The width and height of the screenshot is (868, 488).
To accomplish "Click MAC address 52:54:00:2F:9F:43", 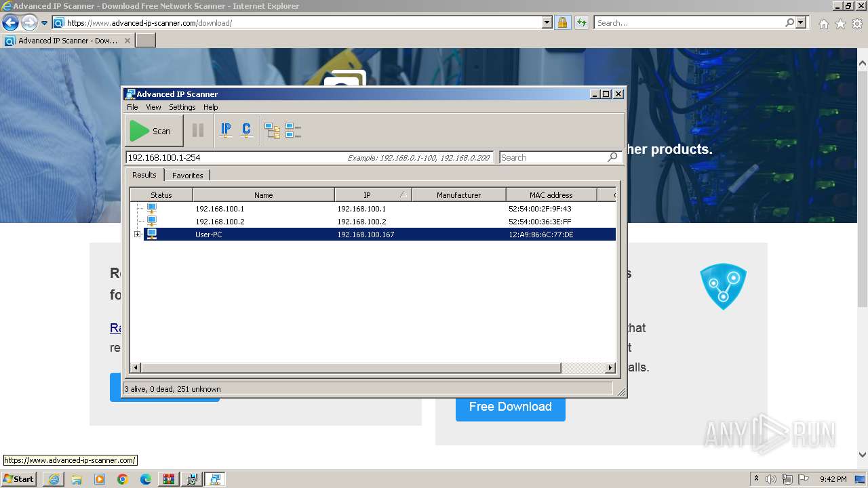I will [x=540, y=209].
